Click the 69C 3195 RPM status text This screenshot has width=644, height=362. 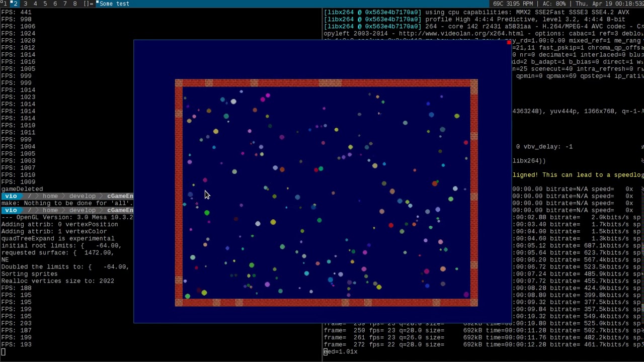[x=513, y=4]
